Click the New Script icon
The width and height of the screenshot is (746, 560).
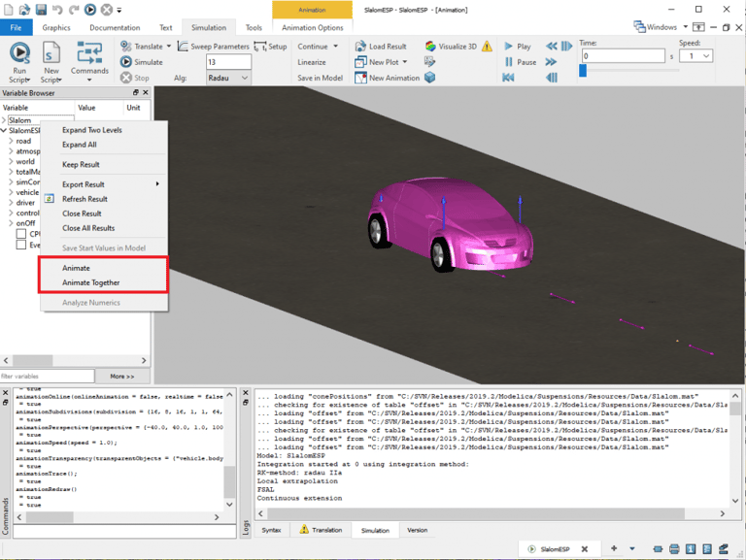tap(51, 52)
